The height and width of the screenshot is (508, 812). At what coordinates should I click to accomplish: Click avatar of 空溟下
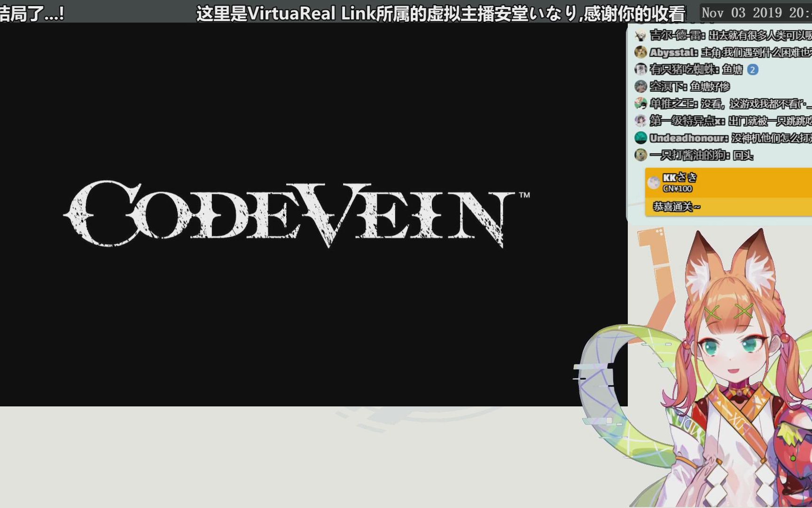[x=640, y=87]
